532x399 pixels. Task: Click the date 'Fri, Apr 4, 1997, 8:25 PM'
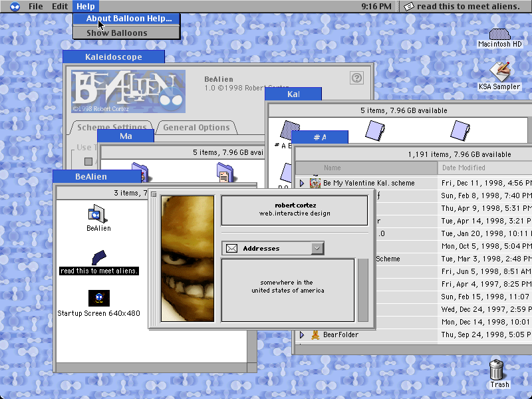coord(487,284)
